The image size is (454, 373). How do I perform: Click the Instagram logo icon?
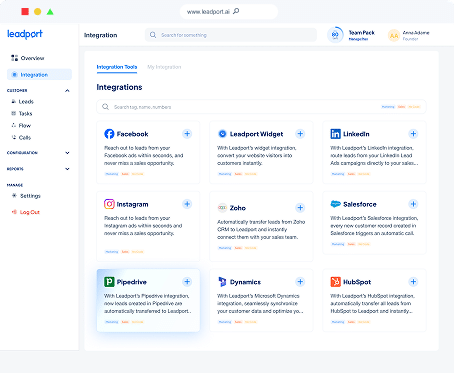pyautogui.click(x=109, y=204)
